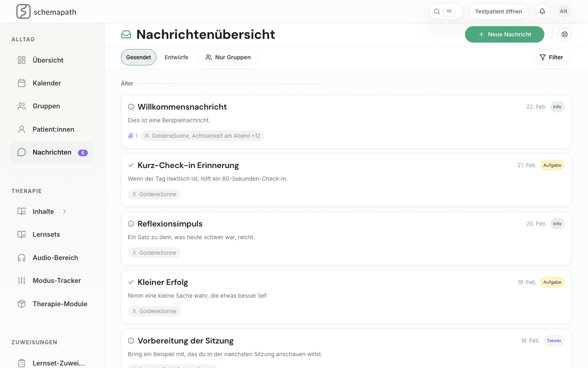Open the AN account avatar

(x=563, y=11)
